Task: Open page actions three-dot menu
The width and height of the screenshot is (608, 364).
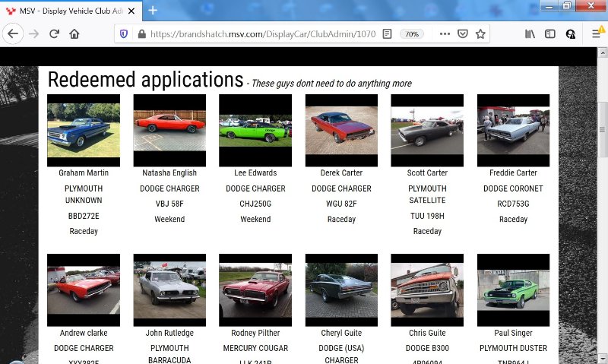Action: [x=445, y=34]
